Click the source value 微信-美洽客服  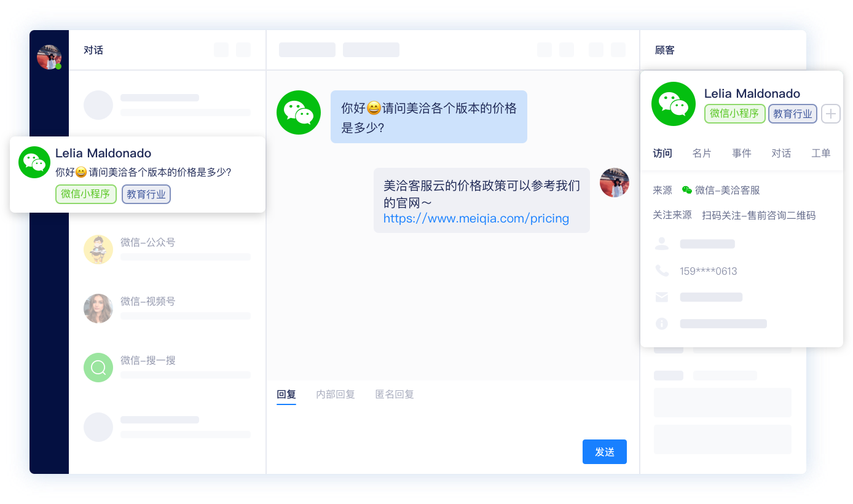[728, 191]
